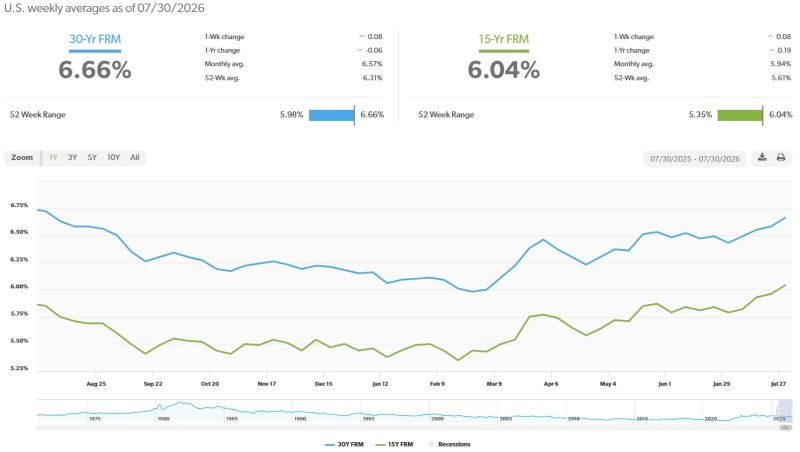Image resolution: width=800 pixels, height=452 pixels.
Task: Toggle the 30Y FRM legend series
Action: click(x=344, y=444)
